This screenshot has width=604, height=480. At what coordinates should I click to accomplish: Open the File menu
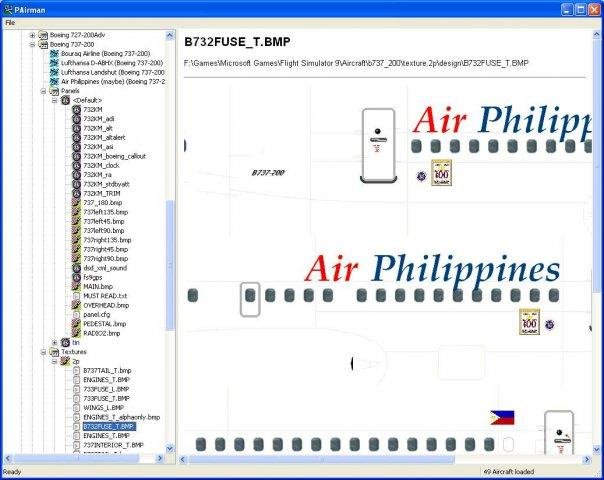[10, 23]
